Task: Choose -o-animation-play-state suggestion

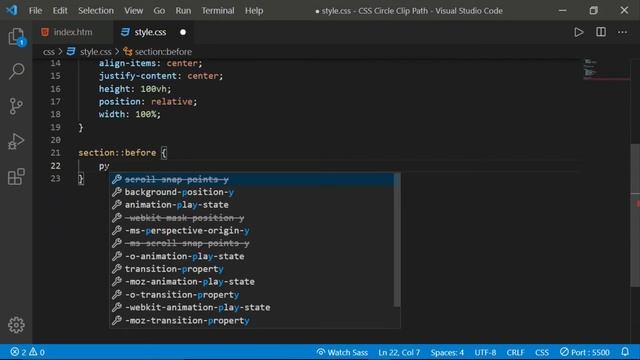Action: coord(251,256)
